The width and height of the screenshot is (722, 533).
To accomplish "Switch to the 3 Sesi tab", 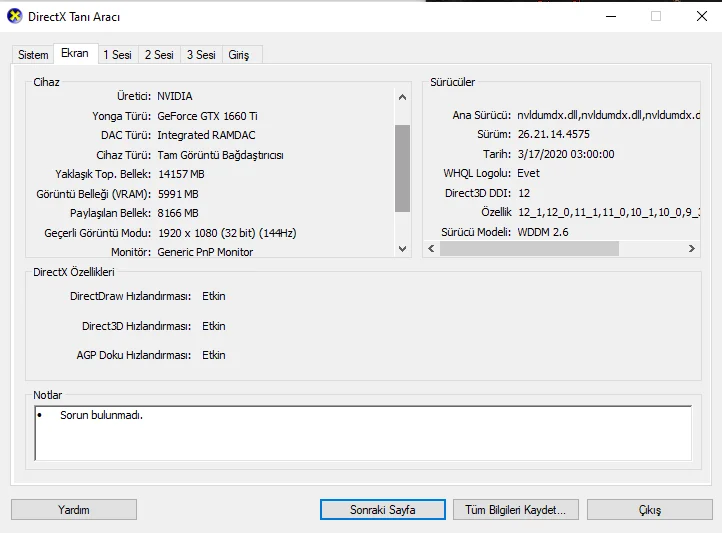I will pyautogui.click(x=201, y=55).
